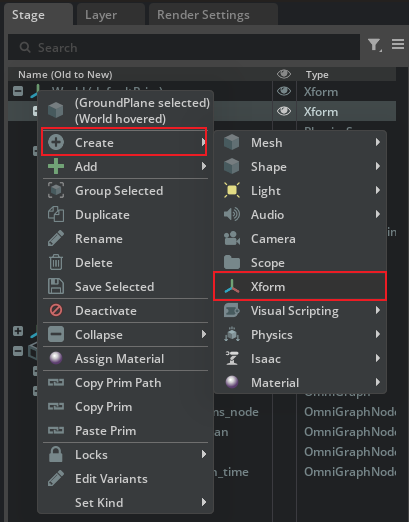This screenshot has height=522, width=409.
Task: Click the Assign Material sphere swatch
Action: click(56, 358)
